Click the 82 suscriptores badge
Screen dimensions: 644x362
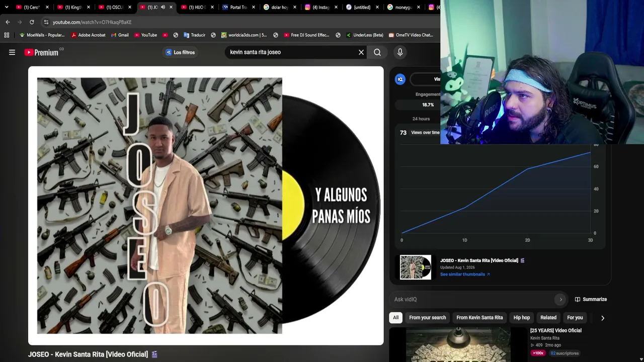click(565, 353)
